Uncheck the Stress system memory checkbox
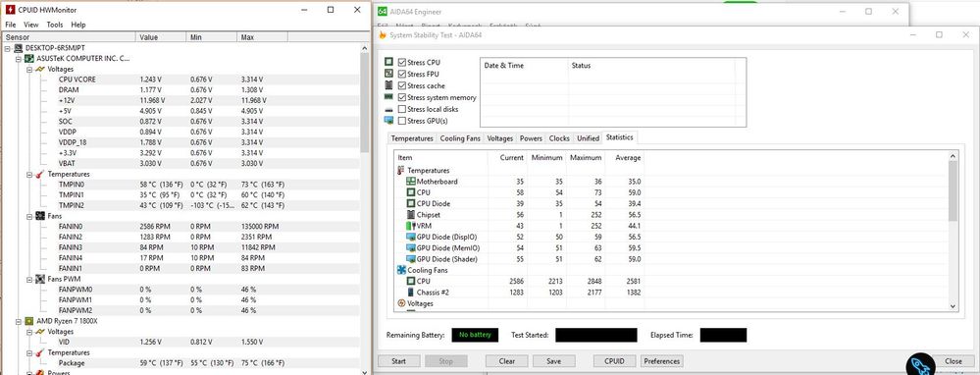 402,97
